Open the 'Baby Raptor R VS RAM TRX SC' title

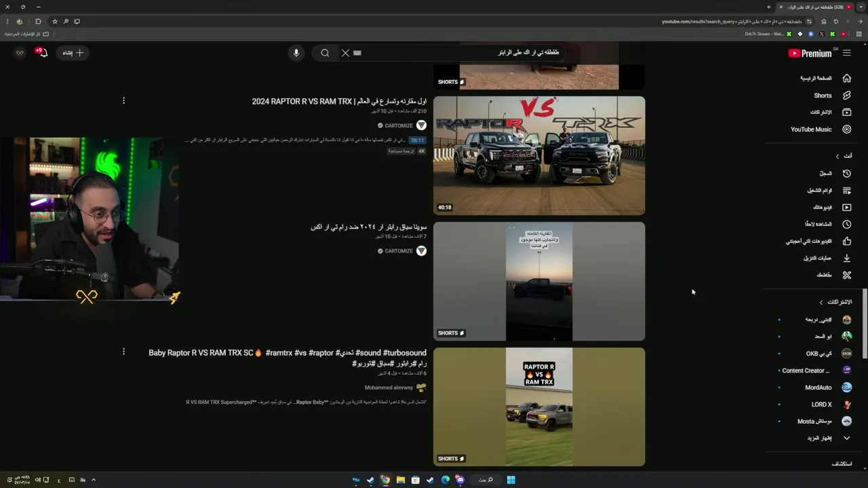pos(288,358)
